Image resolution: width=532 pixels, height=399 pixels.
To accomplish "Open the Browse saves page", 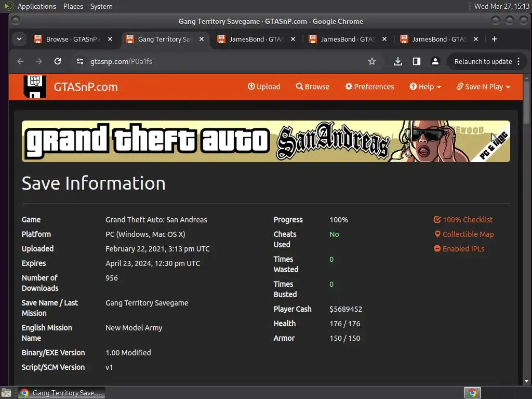I will point(312,87).
